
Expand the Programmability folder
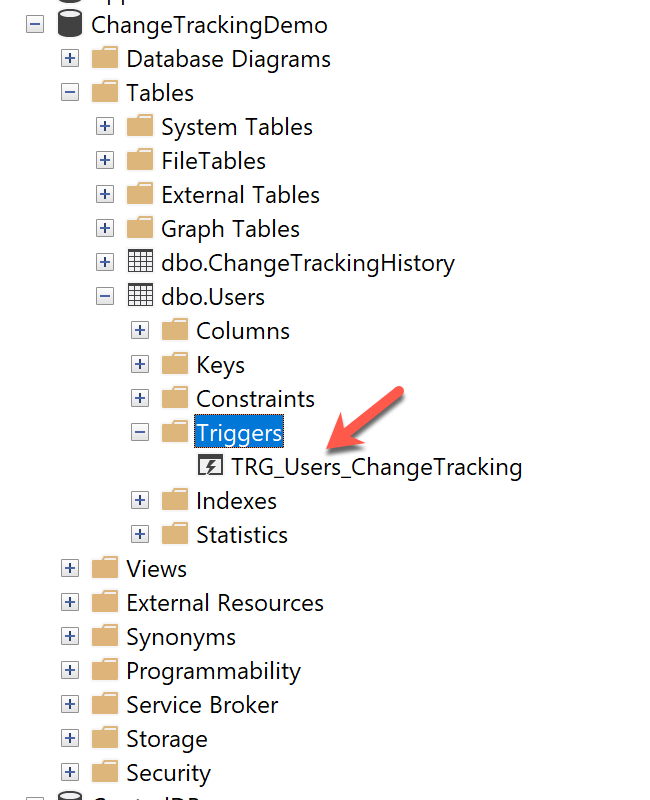pos(70,671)
